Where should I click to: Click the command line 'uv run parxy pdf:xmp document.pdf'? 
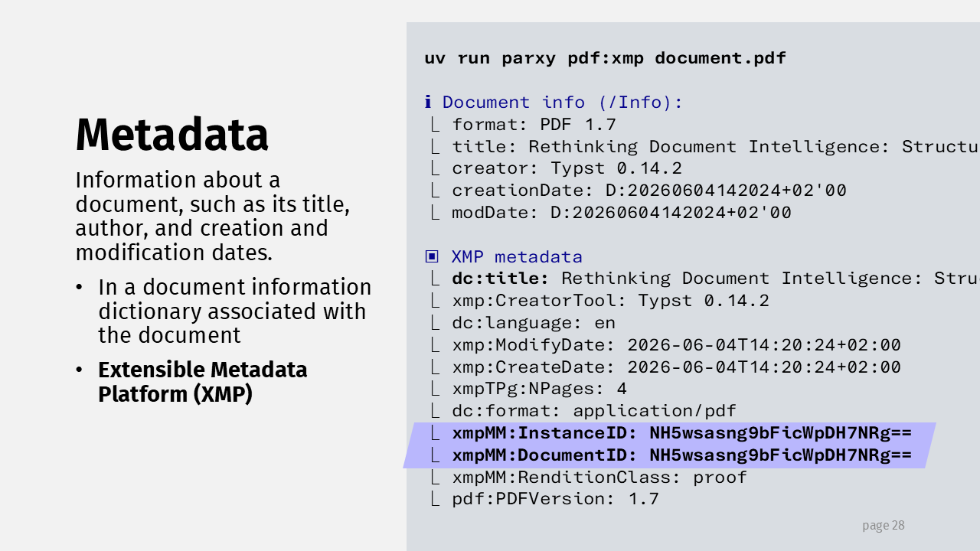point(605,58)
